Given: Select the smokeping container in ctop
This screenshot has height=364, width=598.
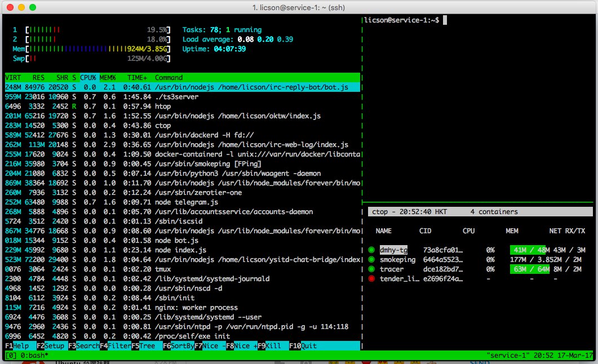Looking at the screenshot, I should (x=397, y=260).
